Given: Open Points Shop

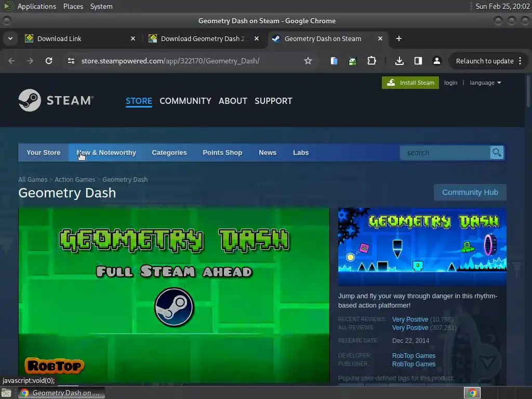Looking at the screenshot, I should [x=222, y=153].
